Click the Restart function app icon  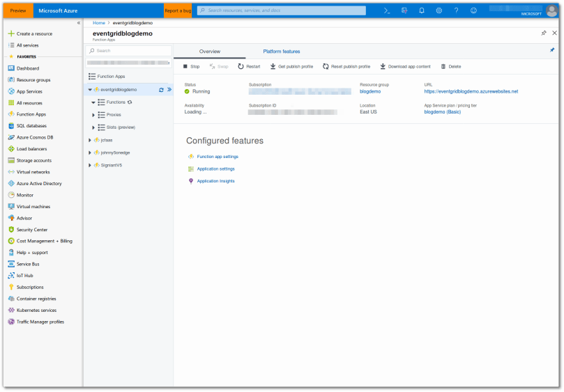[x=241, y=66]
